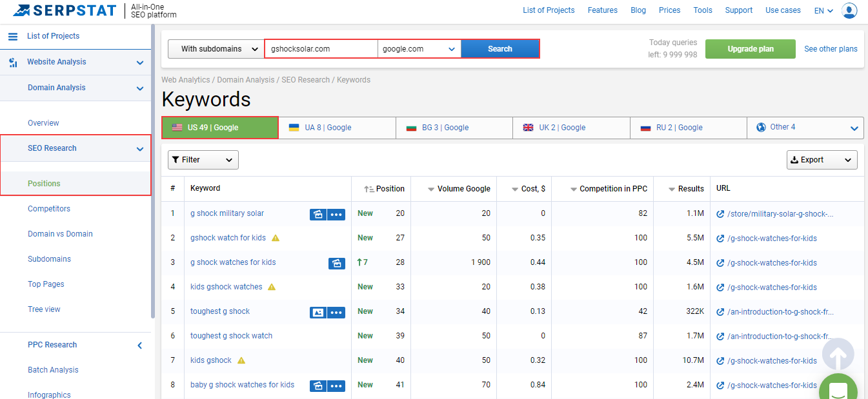
Task: Open external link icon in gshock watch for kids row
Action: click(x=720, y=238)
